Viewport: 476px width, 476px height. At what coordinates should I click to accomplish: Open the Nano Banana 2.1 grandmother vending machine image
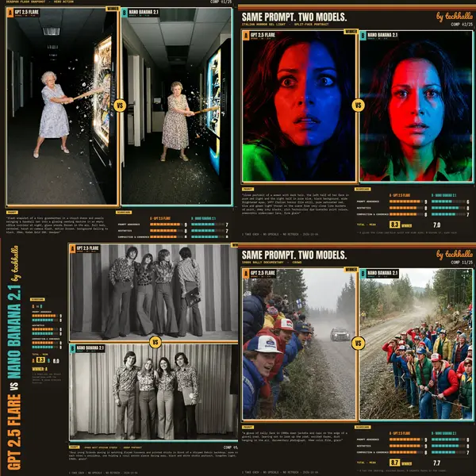176,106
